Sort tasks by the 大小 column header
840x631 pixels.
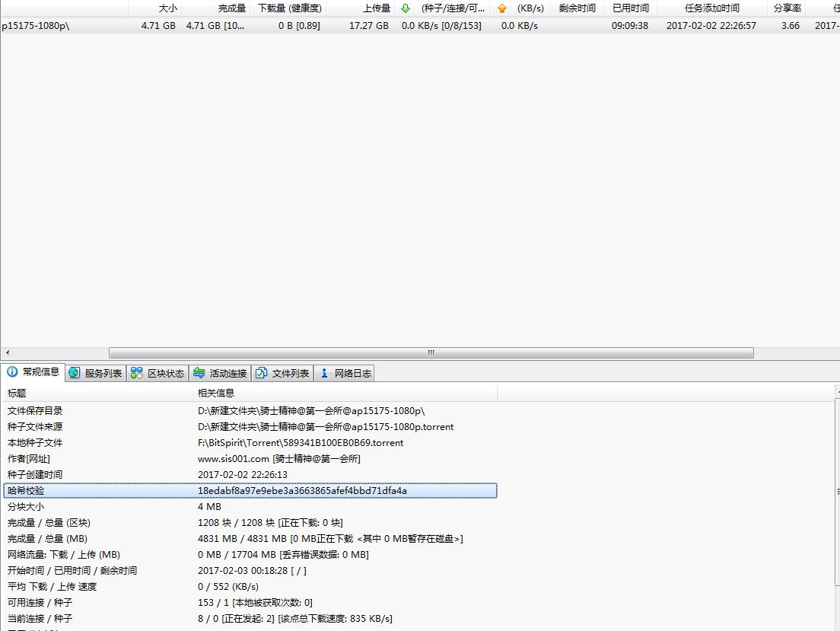167,8
